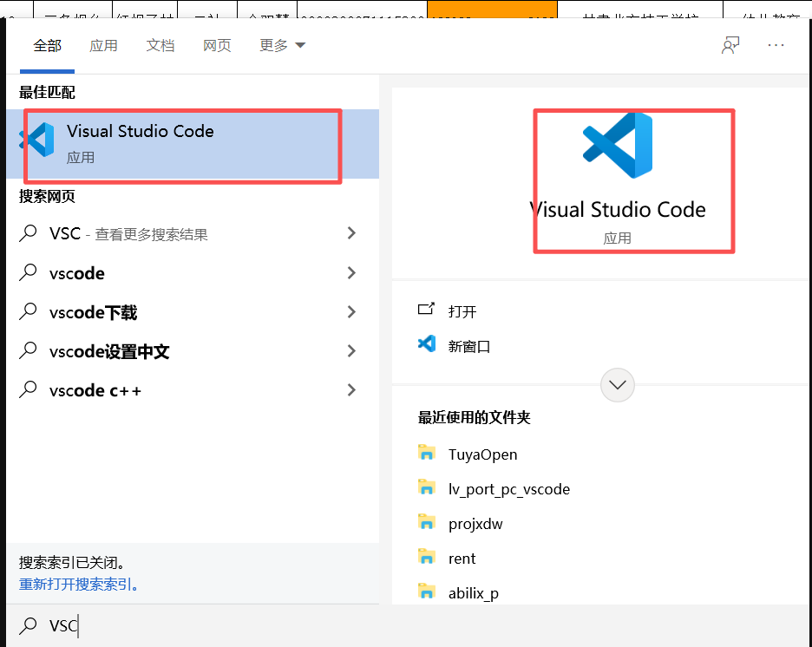Click magnifier icon beside vscode设置中文
Screen dimensions: 812x647
(28, 350)
